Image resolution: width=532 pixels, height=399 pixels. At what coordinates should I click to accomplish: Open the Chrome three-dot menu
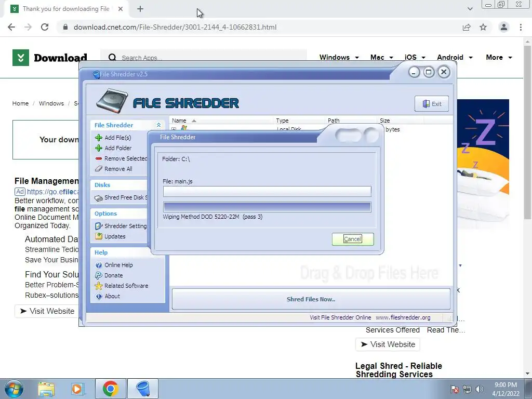(x=521, y=27)
